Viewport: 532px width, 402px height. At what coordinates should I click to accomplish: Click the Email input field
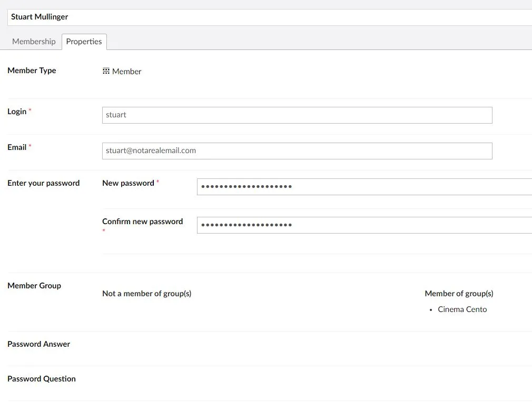297,151
